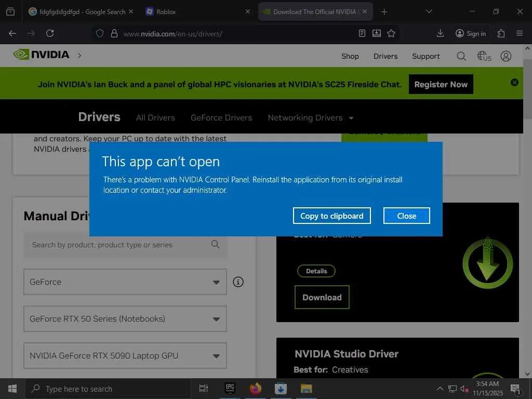The image size is (532, 399).
Task: Show hidden system tray icons
Action: (x=440, y=389)
